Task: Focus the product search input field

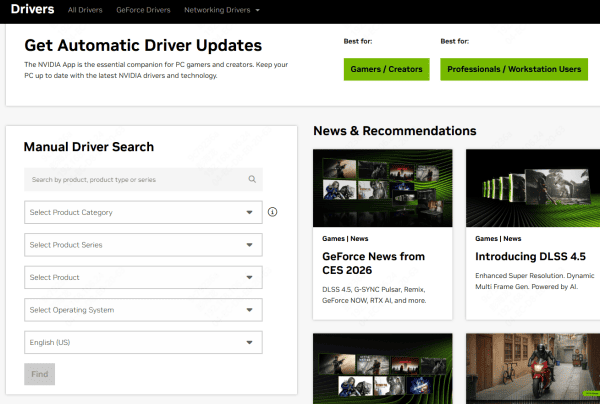Action: (135, 180)
